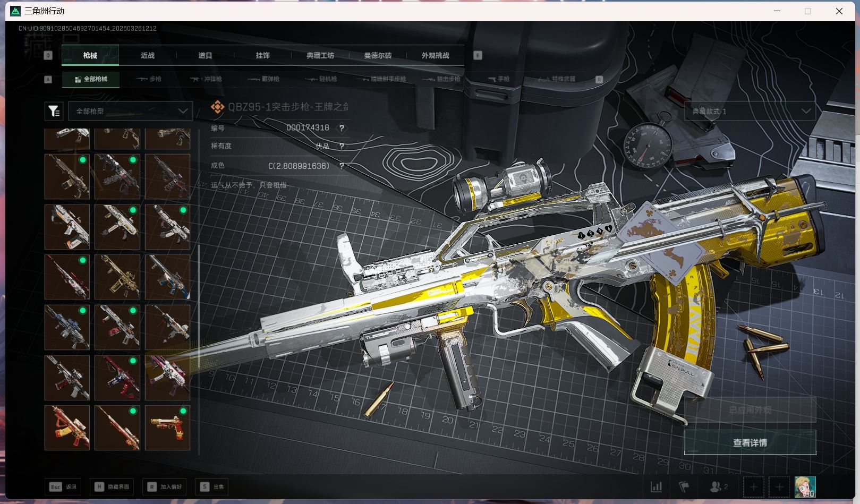The height and width of the screenshot is (504, 860).
Task: Open the weapon filter funnel icon
Action: coord(54,111)
